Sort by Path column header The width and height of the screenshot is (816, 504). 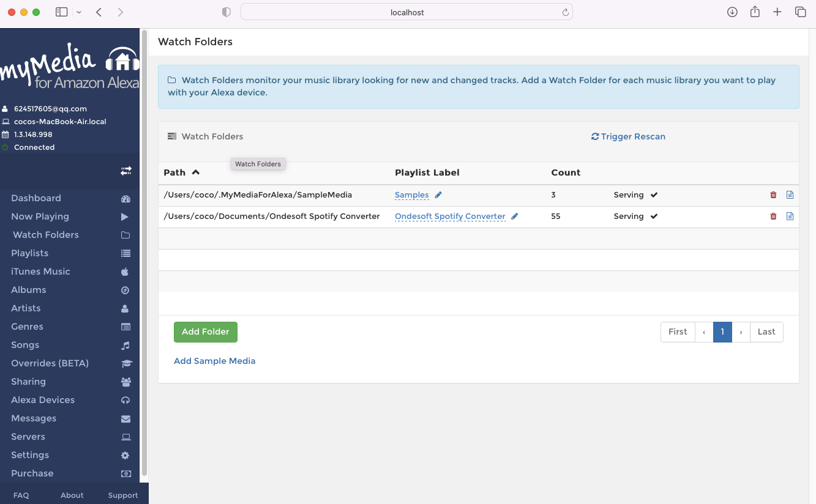pyautogui.click(x=182, y=172)
